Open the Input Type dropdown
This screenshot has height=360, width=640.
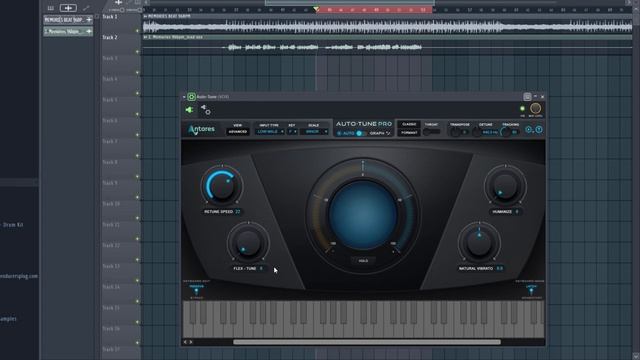coord(269,132)
